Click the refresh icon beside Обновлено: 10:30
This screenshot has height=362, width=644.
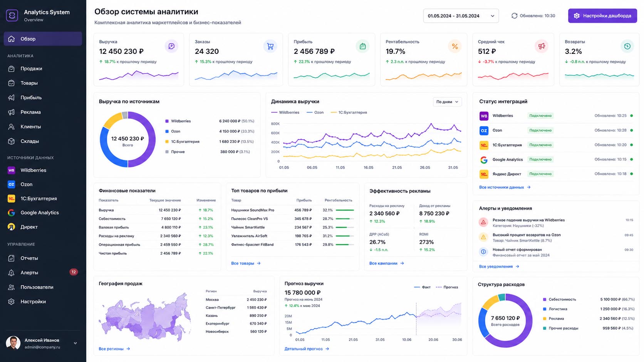514,16
